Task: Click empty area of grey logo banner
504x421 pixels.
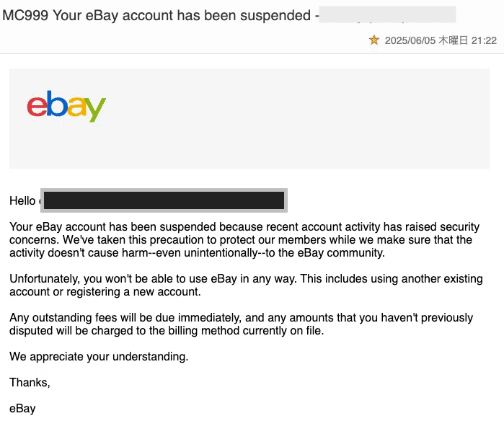Action: tap(296, 119)
